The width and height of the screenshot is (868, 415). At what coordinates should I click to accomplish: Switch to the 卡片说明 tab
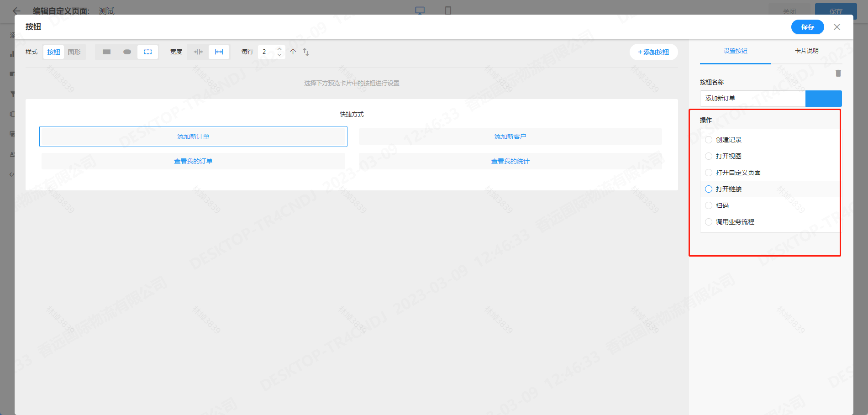pos(806,51)
